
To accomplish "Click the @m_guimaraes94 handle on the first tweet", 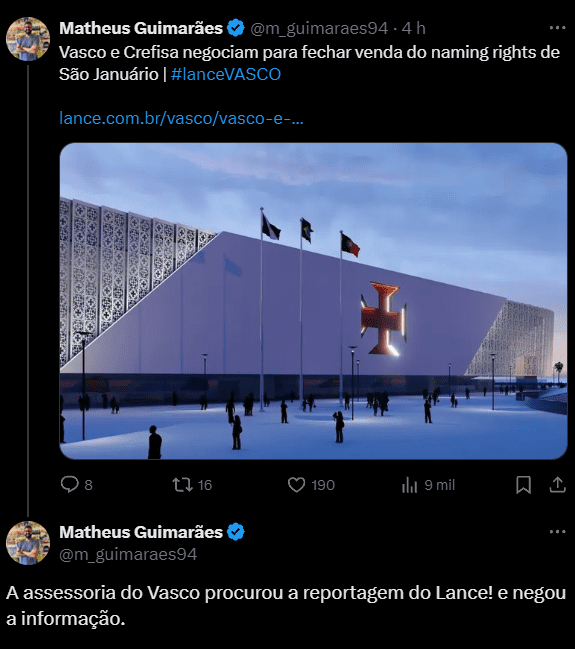I will pyautogui.click(x=319, y=29).
